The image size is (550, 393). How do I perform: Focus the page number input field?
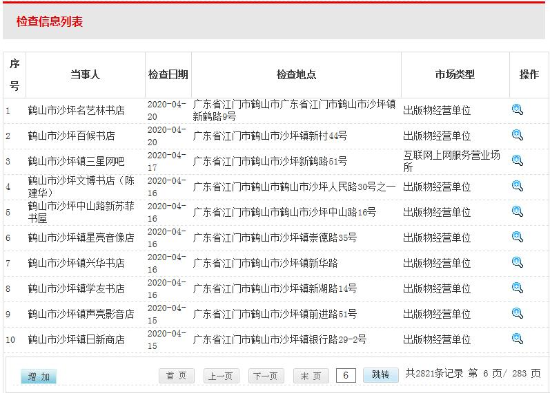(x=346, y=375)
